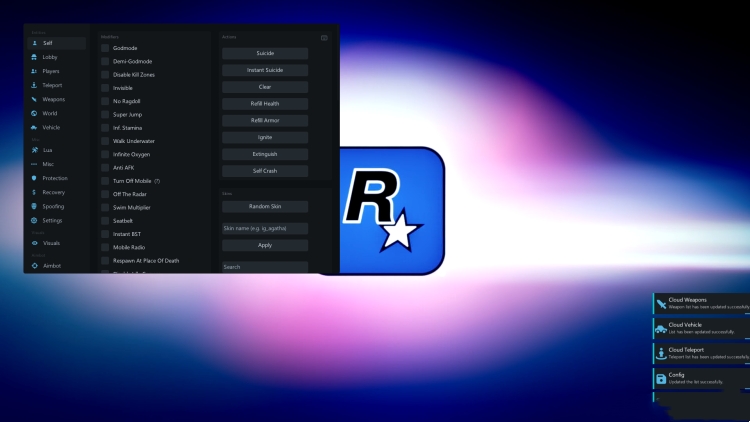The height and width of the screenshot is (422, 750).
Task: Click the Cloud Vehicle notification car icon
Action: tap(661, 328)
